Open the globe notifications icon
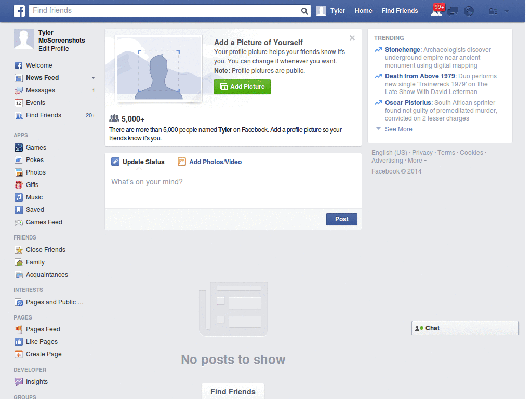 (x=469, y=10)
